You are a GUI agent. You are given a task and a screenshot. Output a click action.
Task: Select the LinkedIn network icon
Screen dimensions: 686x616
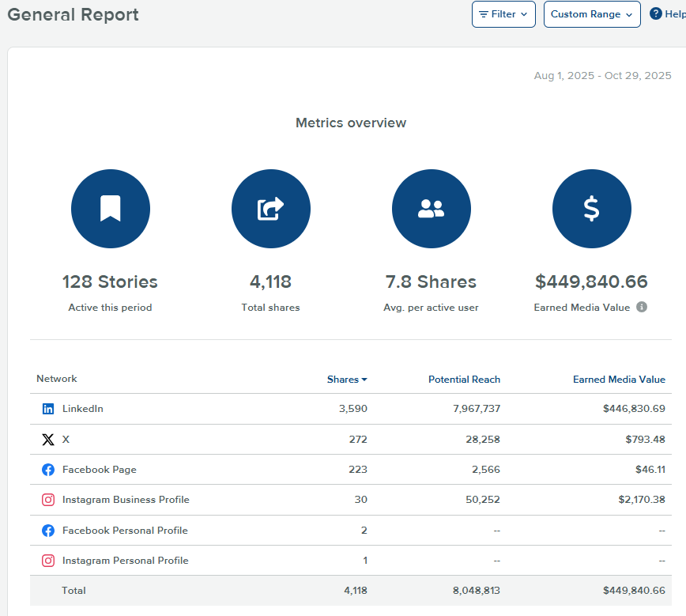(x=47, y=409)
